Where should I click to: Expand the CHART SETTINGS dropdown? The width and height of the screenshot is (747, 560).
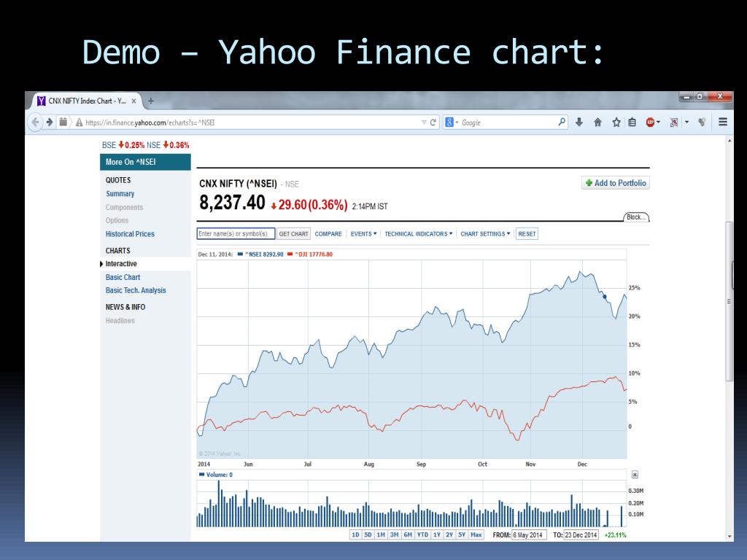pyautogui.click(x=485, y=234)
